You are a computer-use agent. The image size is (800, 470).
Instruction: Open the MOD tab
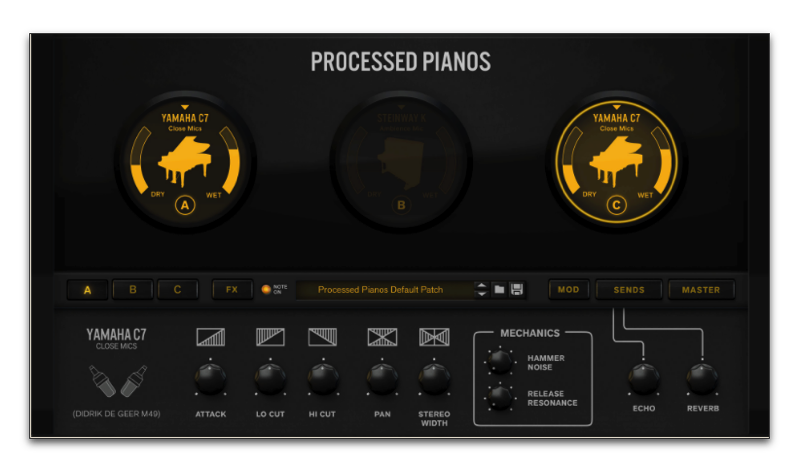pyautogui.click(x=568, y=290)
